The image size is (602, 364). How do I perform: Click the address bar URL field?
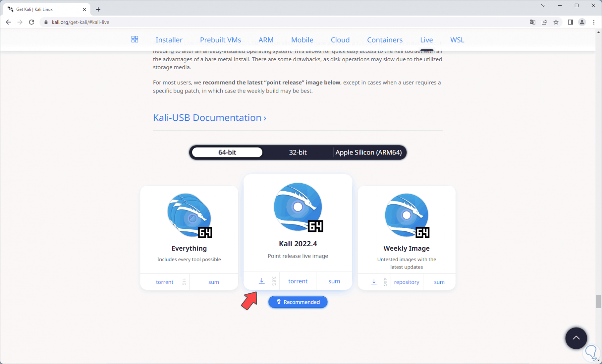pyautogui.click(x=285, y=22)
